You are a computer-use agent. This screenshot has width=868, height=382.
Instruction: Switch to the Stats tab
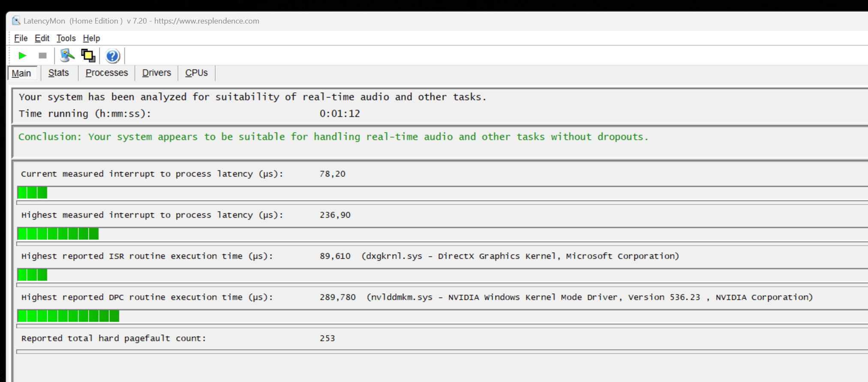click(x=59, y=73)
